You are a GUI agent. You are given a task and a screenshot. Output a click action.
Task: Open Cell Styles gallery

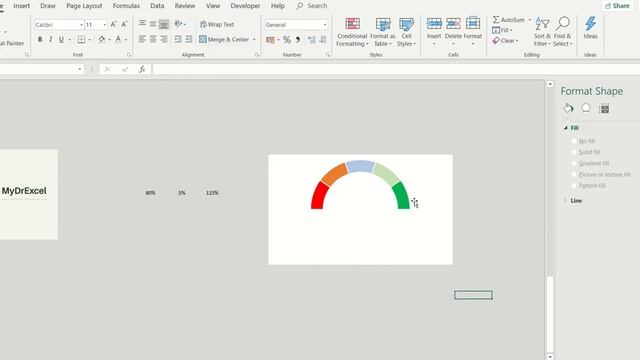(x=406, y=32)
